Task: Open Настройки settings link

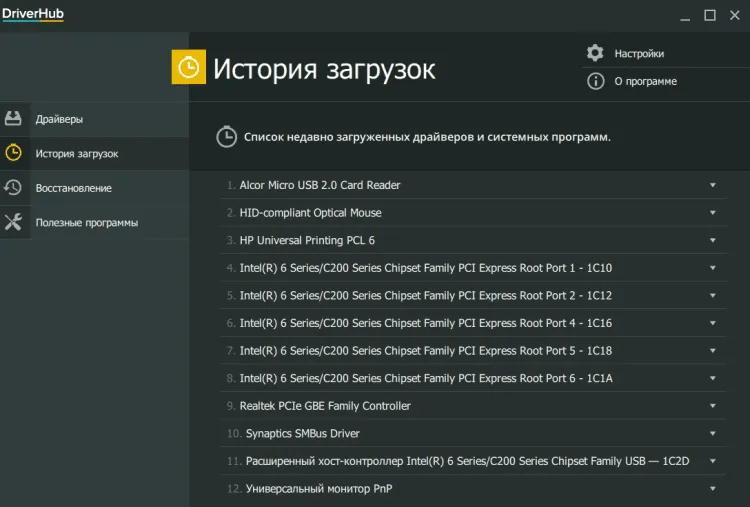Action: pos(639,53)
